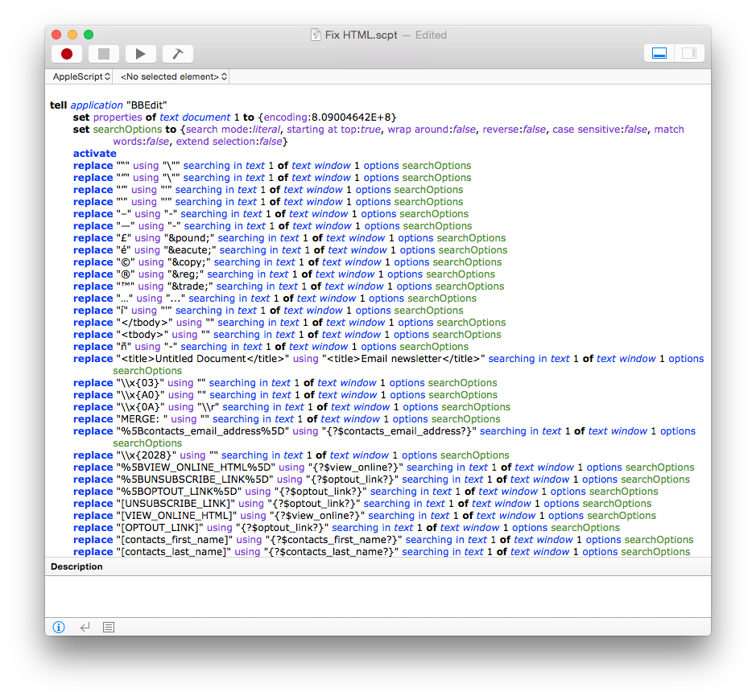Show the description info pane icon
The image size is (756, 700).
pyautogui.click(x=59, y=627)
